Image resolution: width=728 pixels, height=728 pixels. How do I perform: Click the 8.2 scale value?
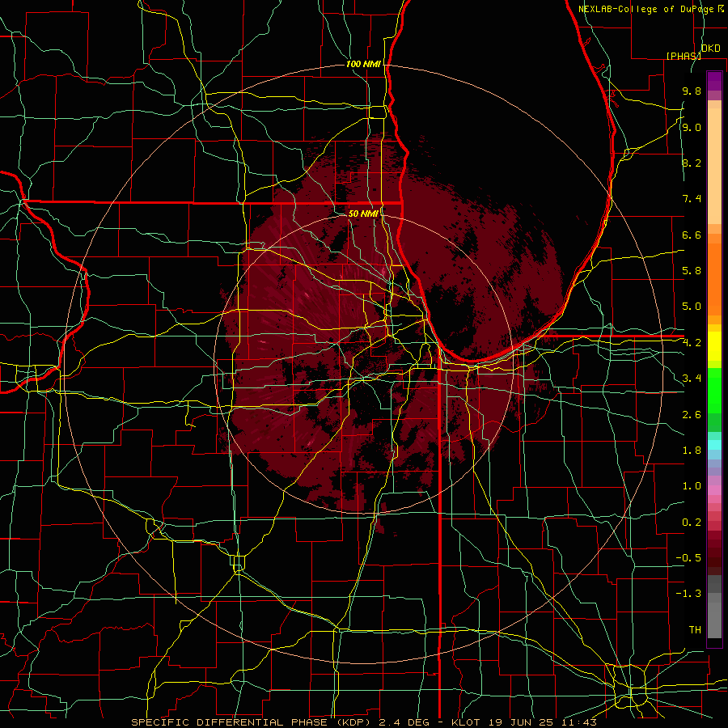click(692, 163)
